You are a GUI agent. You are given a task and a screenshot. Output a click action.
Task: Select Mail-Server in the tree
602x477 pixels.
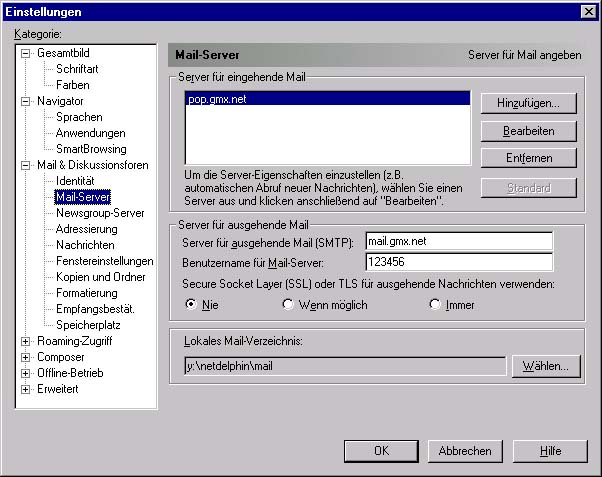tap(83, 197)
